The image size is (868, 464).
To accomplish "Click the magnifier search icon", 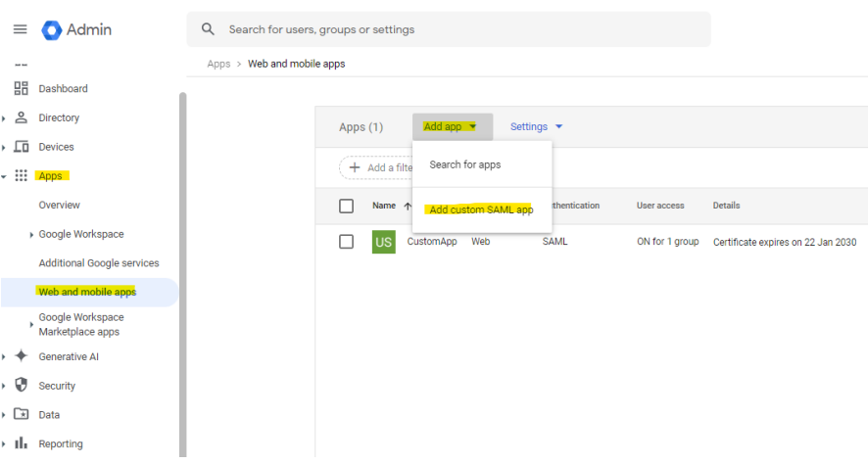I will click(208, 29).
